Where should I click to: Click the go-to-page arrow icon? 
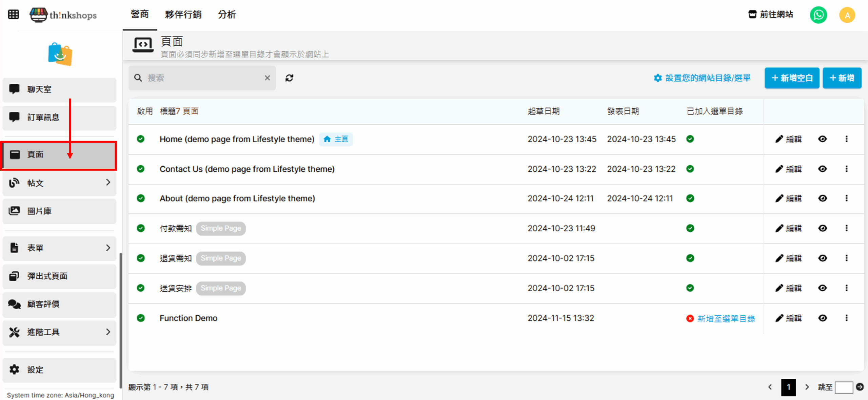[860, 387]
